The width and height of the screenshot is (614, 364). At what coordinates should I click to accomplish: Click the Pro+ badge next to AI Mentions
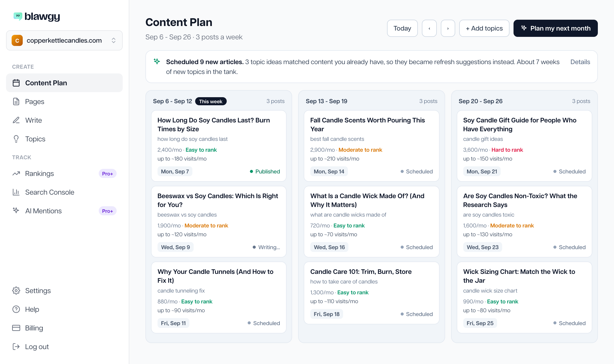(x=108, y=211)
